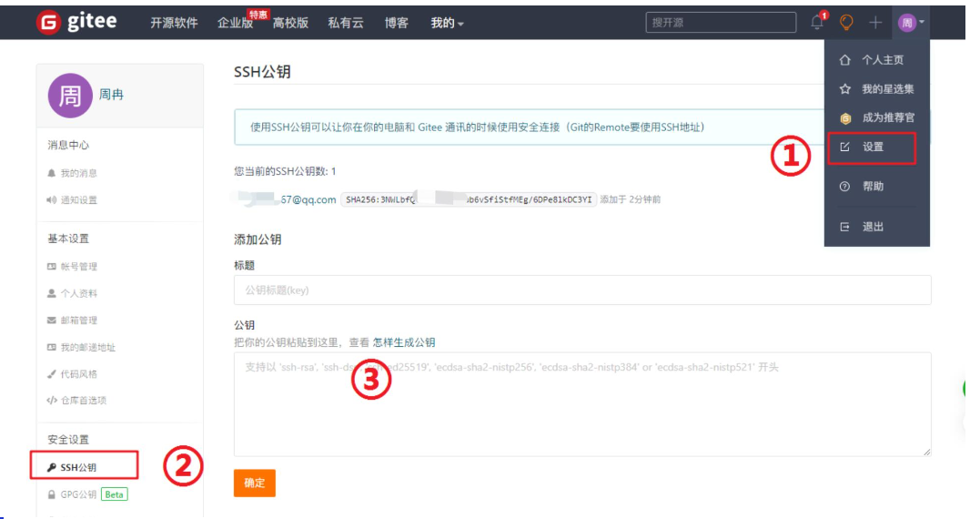
Task: Click the 您当前的SSH公钥数 text
Action: pyautogui.click(x=285, y=171)
